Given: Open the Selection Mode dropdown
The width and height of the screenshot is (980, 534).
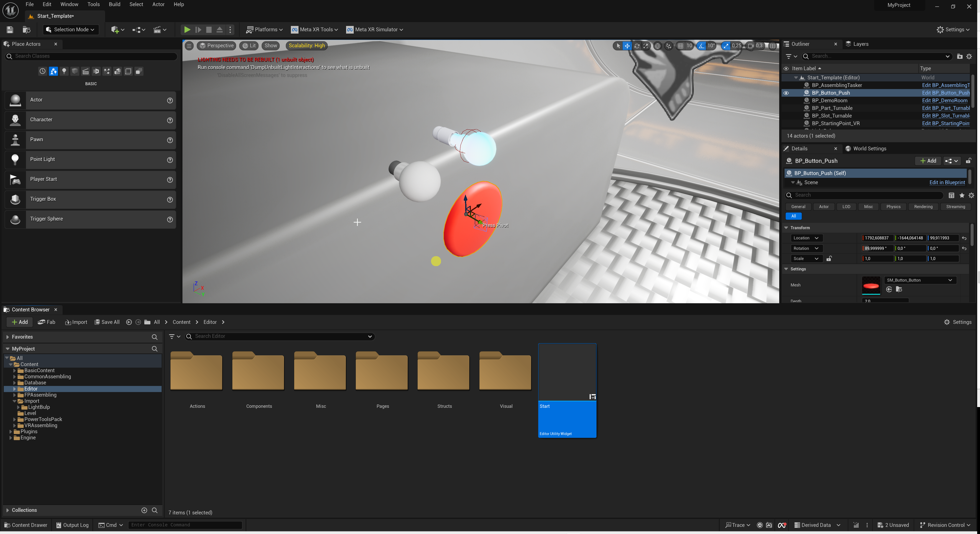Looking at the screenshot, I should [x=70, y=29].
